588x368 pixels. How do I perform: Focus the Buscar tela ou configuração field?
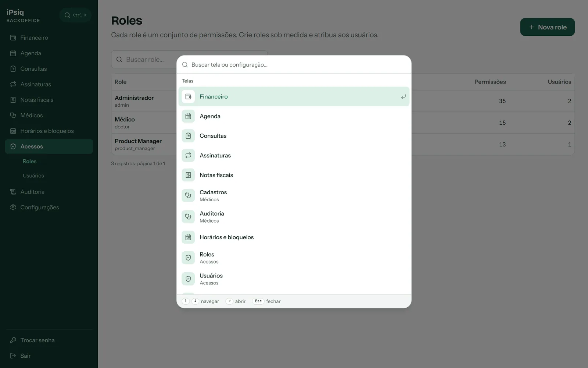pyautogui.click(x=294, y=65)
